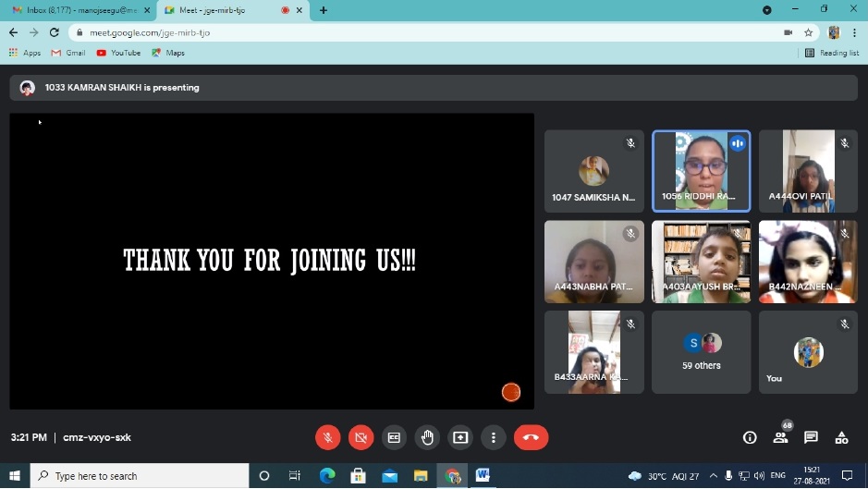Screen dimensions: 868x489
Task: Open the Activities shapes icon
Action: click(x=841, y=437)
